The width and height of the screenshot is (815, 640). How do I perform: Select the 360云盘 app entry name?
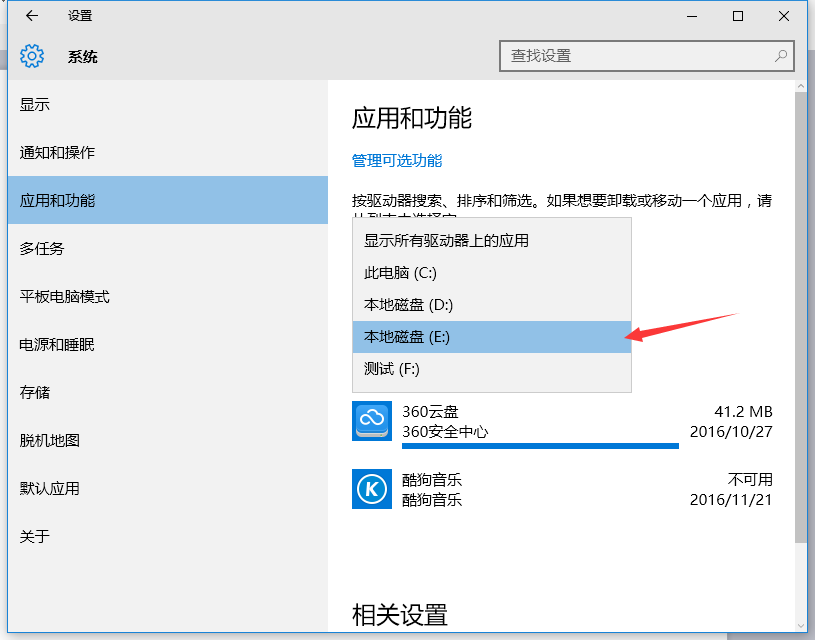[x=430, y=412]
